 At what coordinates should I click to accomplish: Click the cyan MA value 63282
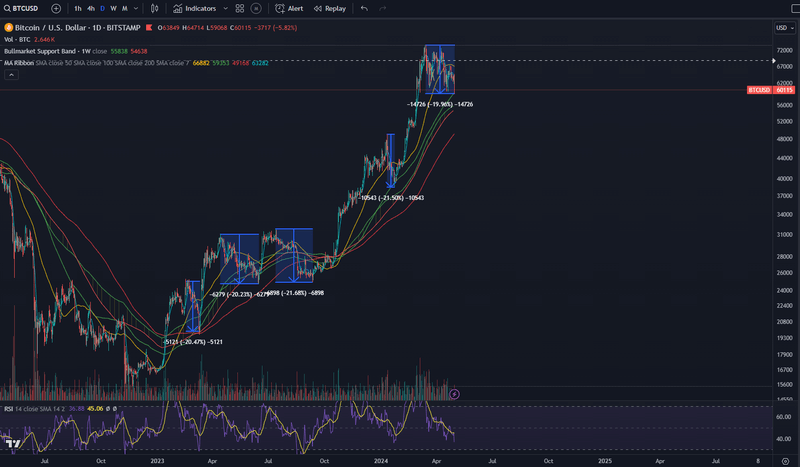260,63
